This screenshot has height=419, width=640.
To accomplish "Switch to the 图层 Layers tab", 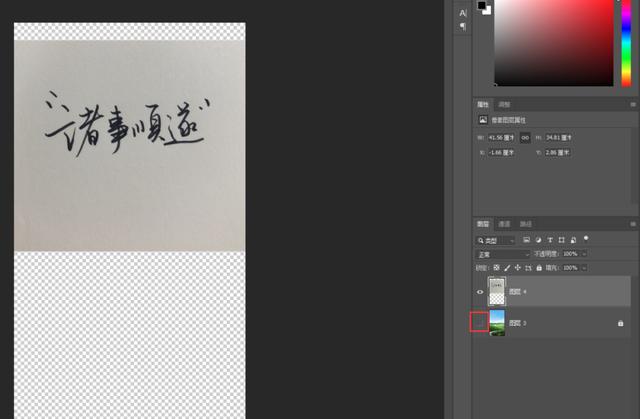I will coord(483,224).
